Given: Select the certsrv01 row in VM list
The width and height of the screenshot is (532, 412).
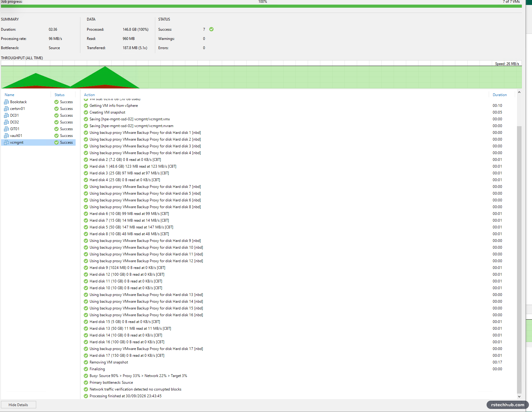Looking at the screenshot, I should (38, 109).
